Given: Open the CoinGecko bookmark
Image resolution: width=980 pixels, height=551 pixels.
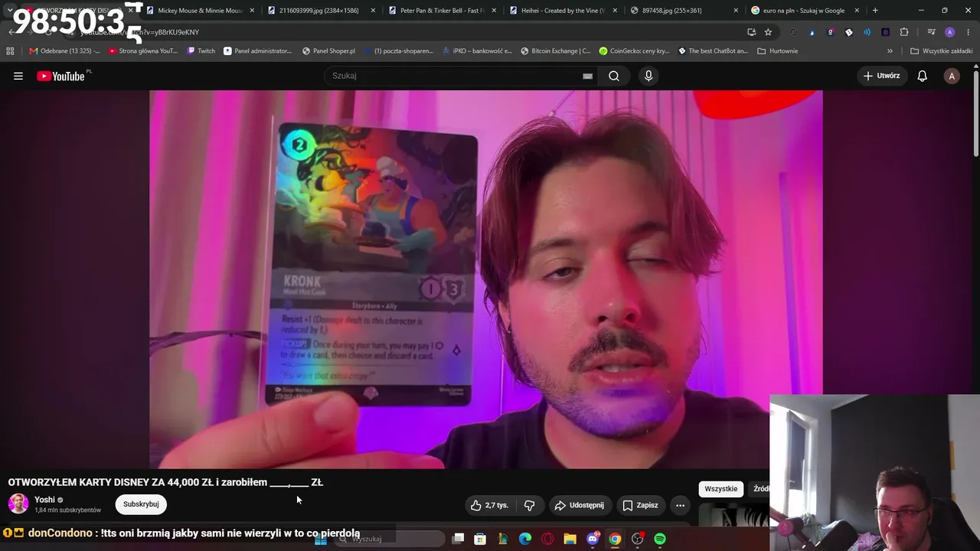Looking at the screenshot, I should click(634, 51).
